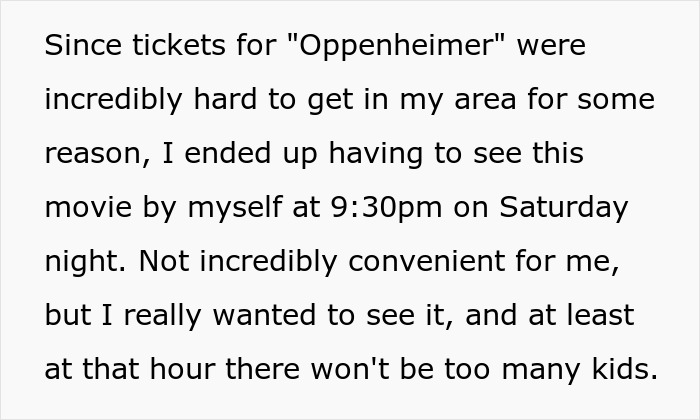The width and height of the screenshot is (700, 420).
Task: Click the time "9:30pm" in the text
Action: (386, 208)
